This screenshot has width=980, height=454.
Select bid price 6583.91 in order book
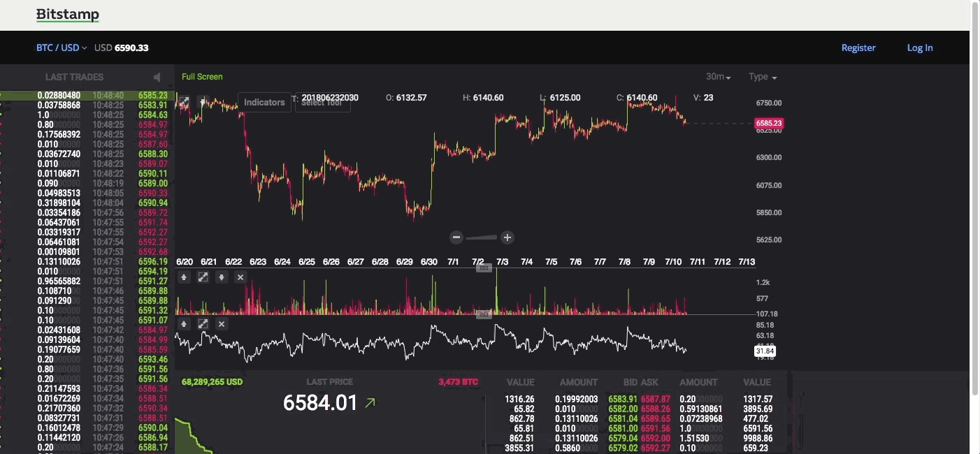click(x=623, y=400)
